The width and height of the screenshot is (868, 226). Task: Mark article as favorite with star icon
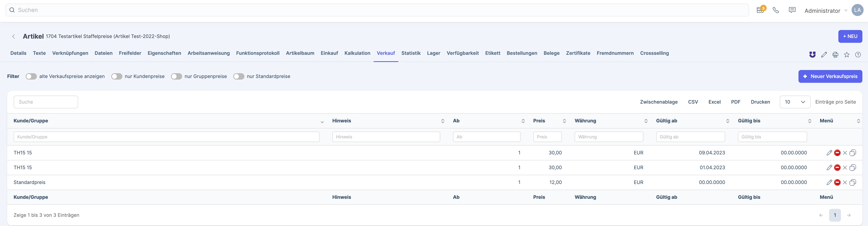pyautogui.click(x=847, y=54)
